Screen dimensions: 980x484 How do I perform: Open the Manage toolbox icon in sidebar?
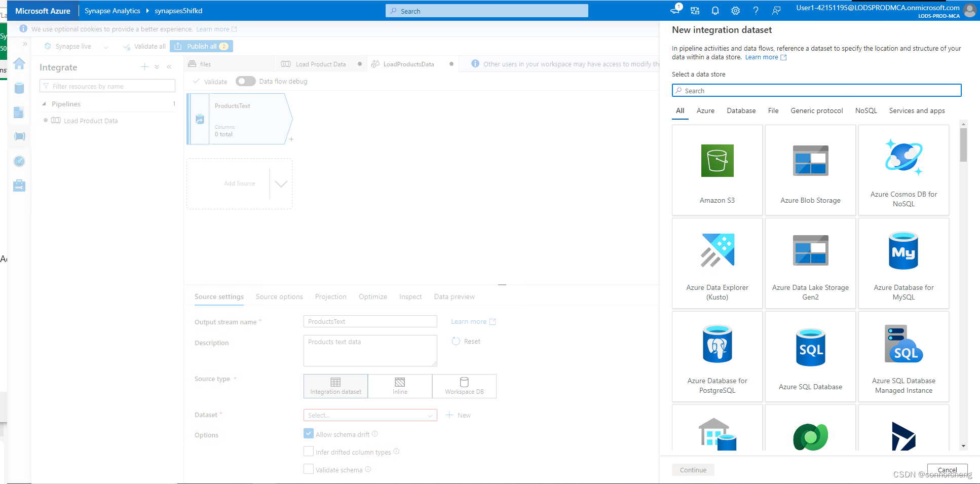(x=19, y=185)
